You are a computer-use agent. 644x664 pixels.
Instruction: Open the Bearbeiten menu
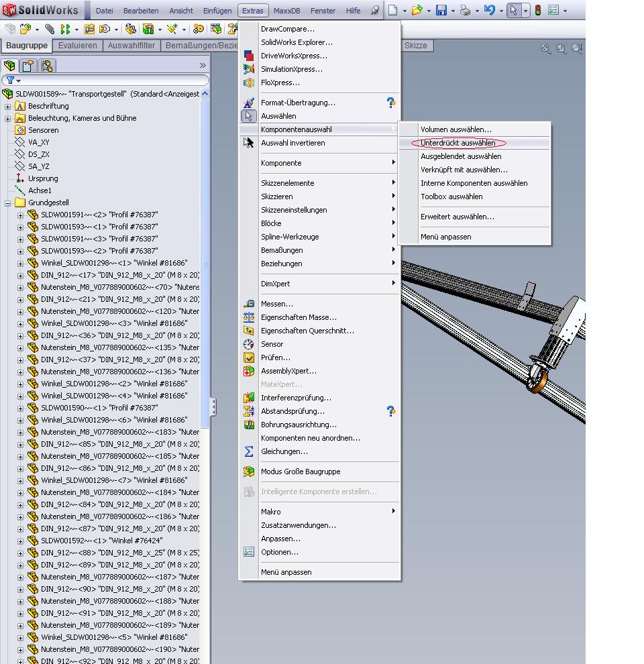pyautogui.click(x=141, y=11)
